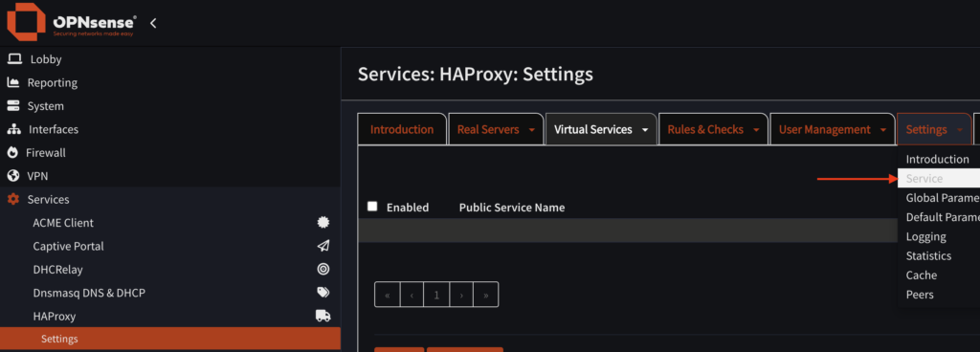This screenshot has height=352, width=980.
Task: Click the Reporting chart icon
Action: pyautogui.click(x=13, y=82)
